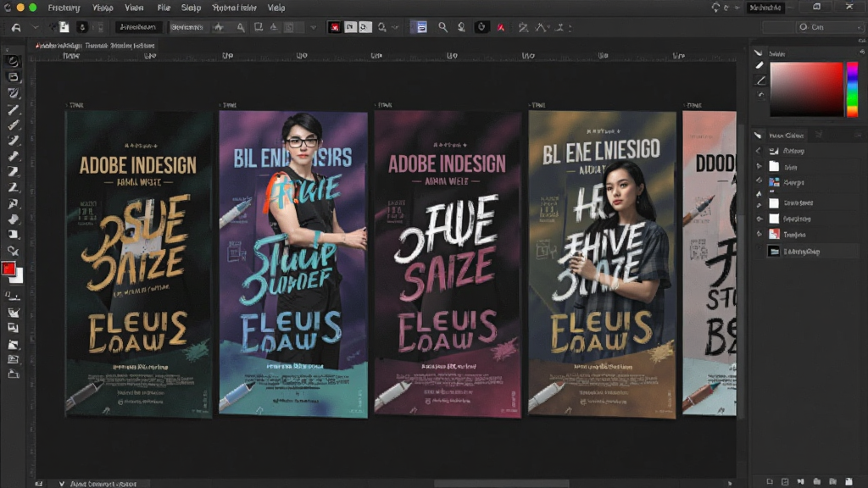Select the scissors tool above the red swatch
The height and width of the screenshot is (488, 868).
(14, 251)
